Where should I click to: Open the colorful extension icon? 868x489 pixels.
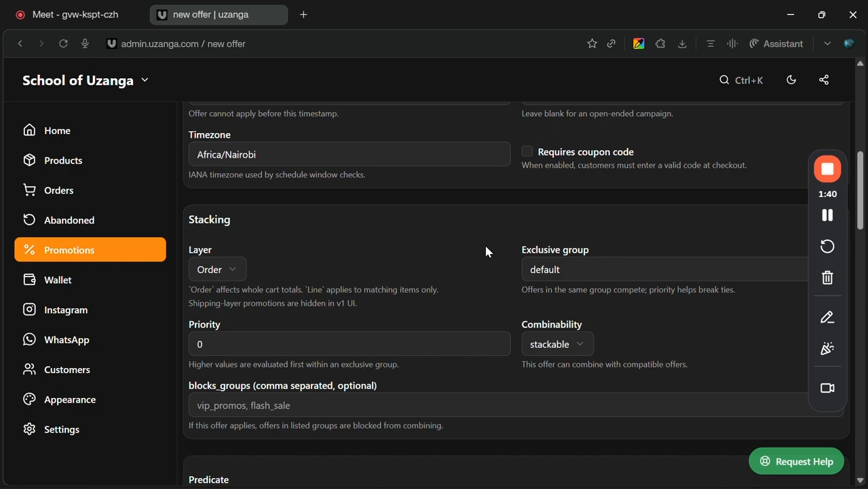pos(639,43)
